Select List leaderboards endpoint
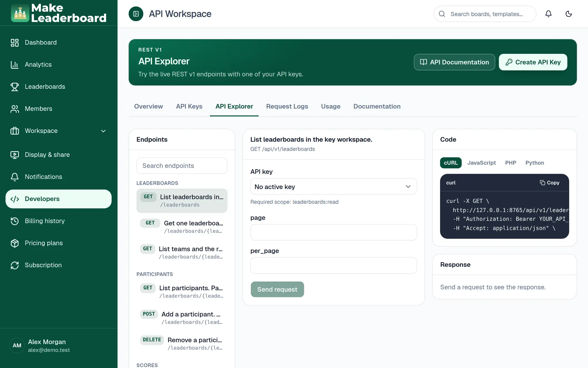The image size is (588, 368). 182,201
